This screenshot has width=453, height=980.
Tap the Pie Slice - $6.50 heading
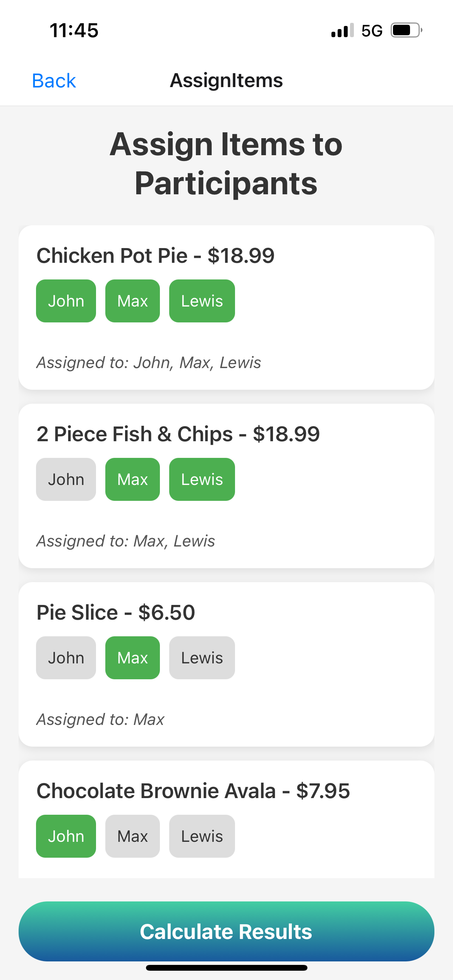(x=116, y=612)
